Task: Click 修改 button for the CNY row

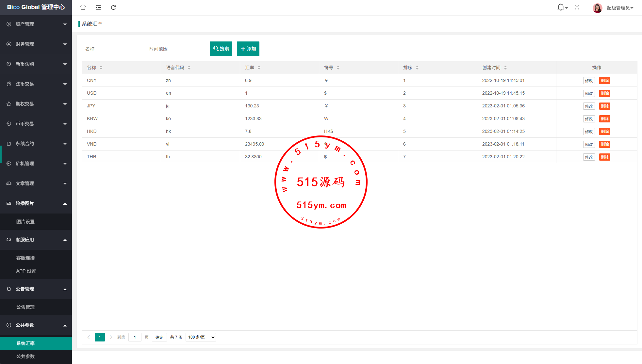Action: pos(589,81)
